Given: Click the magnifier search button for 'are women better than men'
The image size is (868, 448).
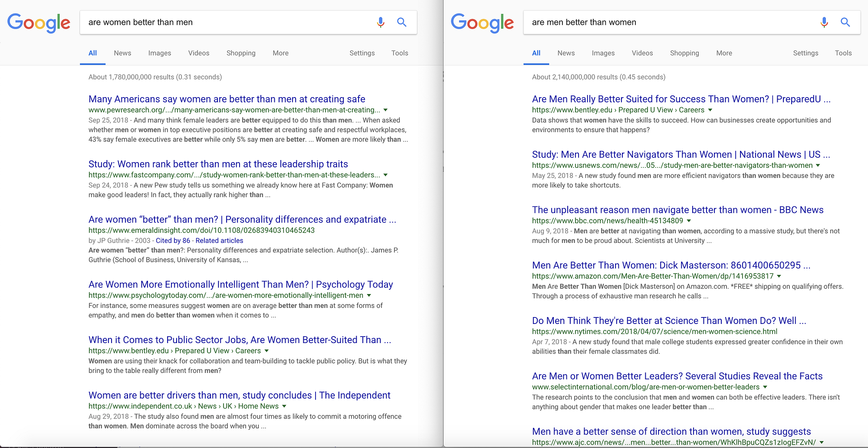Looking at the screenshot, I should 402,22.
